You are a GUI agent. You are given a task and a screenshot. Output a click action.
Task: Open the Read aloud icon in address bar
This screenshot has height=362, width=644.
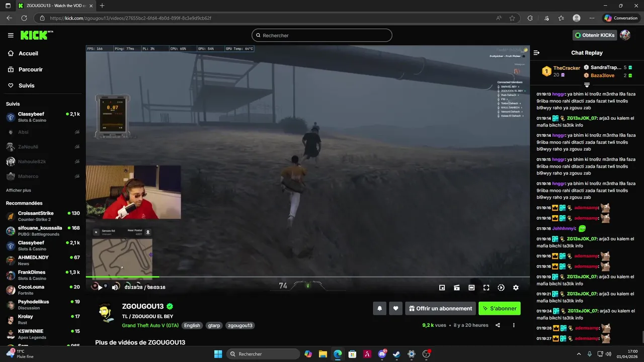[499, 18]
